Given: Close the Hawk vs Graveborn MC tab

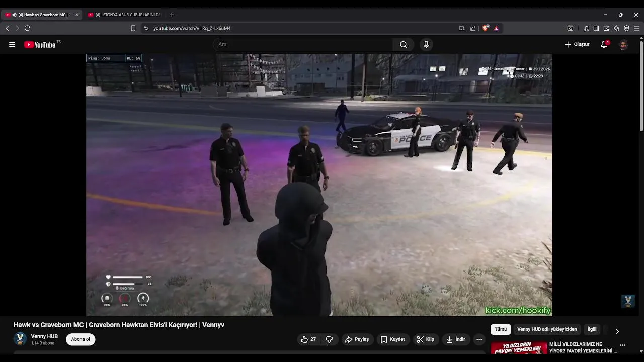Looking at the screenshot, I should (76, 15).
